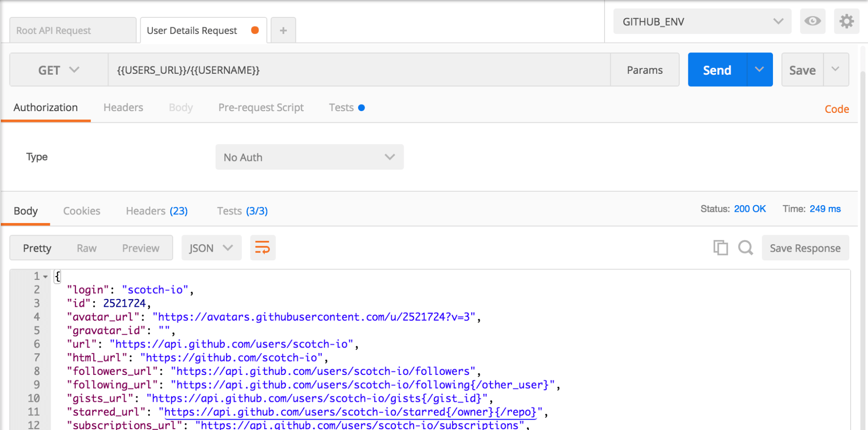The image size is (868, 430).
Task: Open the No Auth type dropdown
Action: (x=309, y=157)
